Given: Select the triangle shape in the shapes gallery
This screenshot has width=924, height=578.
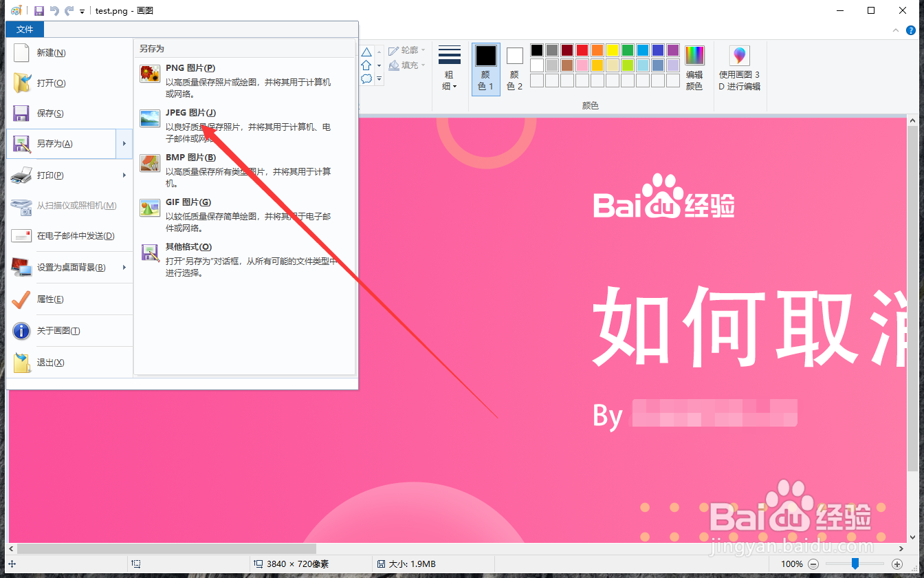Looking at the screenshot, I should click(x=366, y=52).
